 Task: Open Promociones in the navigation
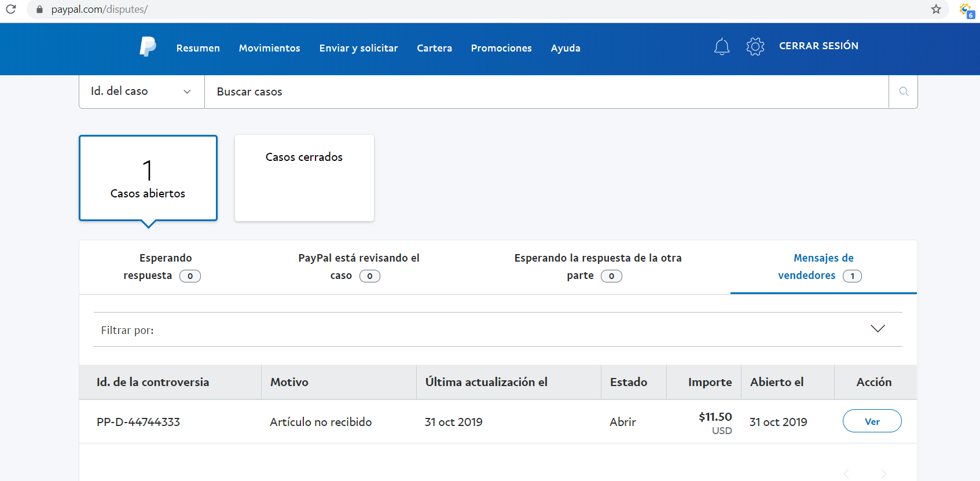(x=501, y=48)
